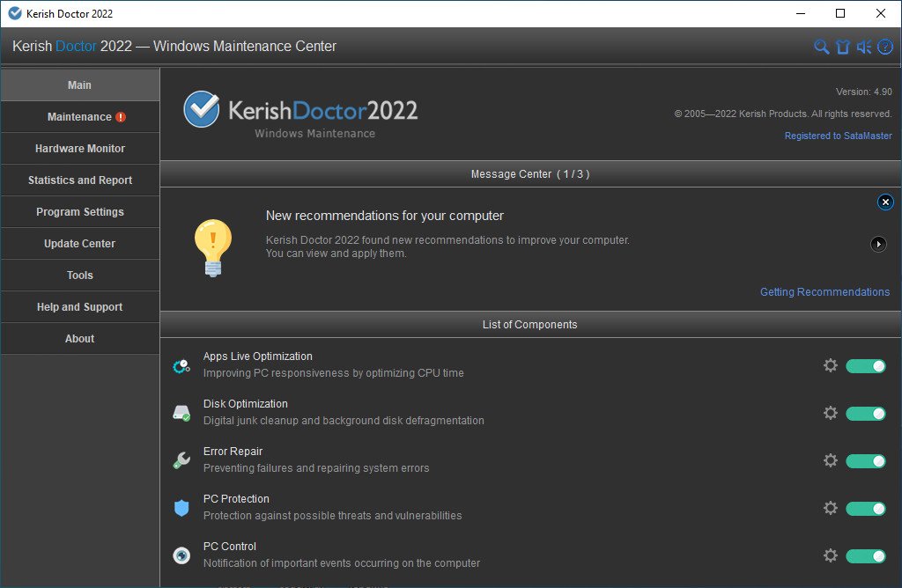
Task: Go to Hardware Monitor in sidebar
Action: (80, 149)
